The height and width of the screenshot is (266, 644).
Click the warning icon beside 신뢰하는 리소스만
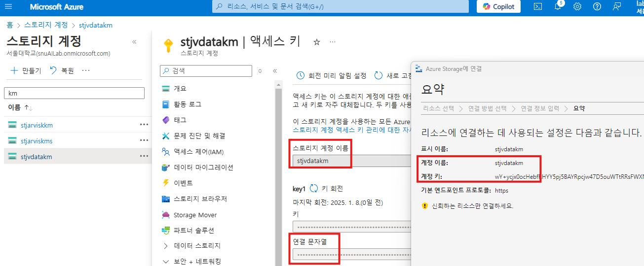(x=425, y=206)
